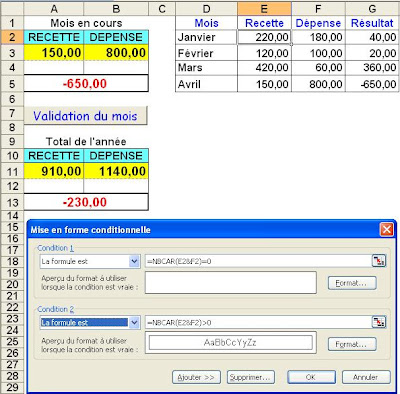Screen dimensions: 400x394
Task: Click the Validation du mois button
Action: tap(85, 116)
